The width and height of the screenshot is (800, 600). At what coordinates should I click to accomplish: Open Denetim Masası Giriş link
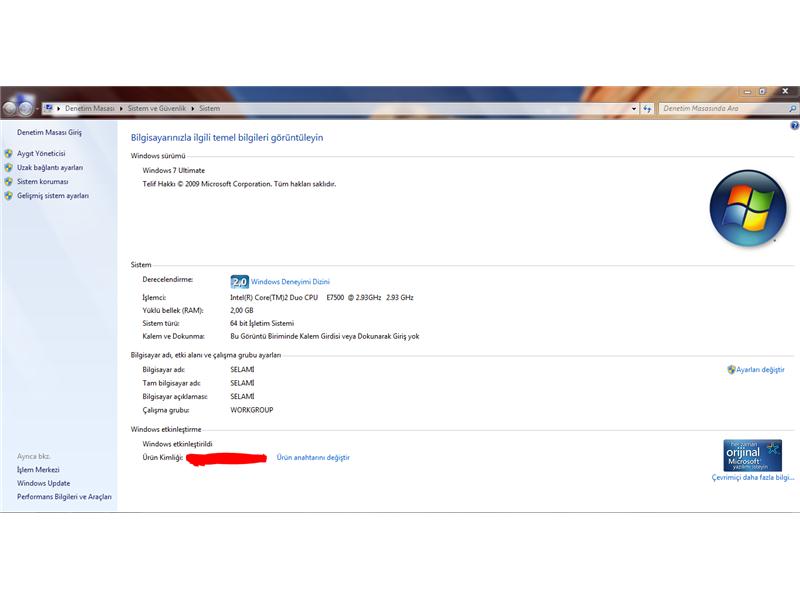pos(49,132)
